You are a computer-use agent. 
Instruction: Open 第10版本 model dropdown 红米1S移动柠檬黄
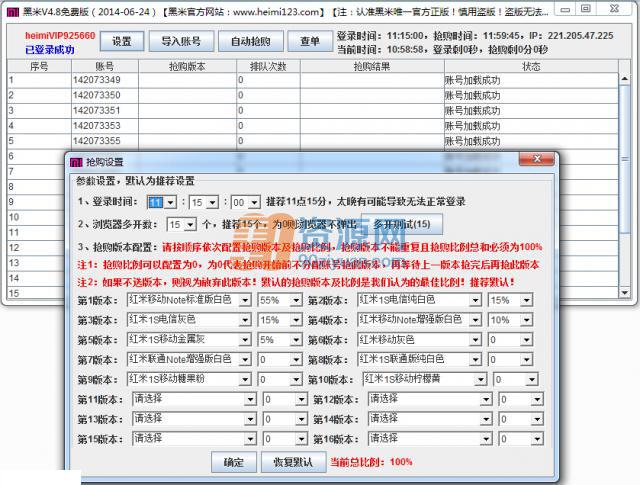point(424,379)
